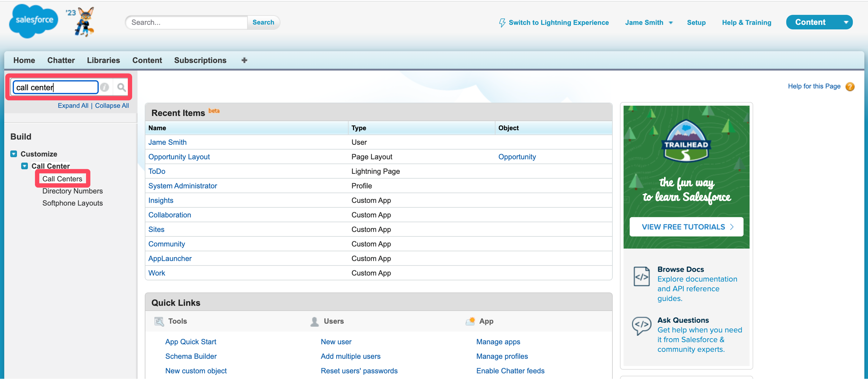Open the Opportunity object link
The height and width of the screenshot is (380, 868).
pos(517,157)
